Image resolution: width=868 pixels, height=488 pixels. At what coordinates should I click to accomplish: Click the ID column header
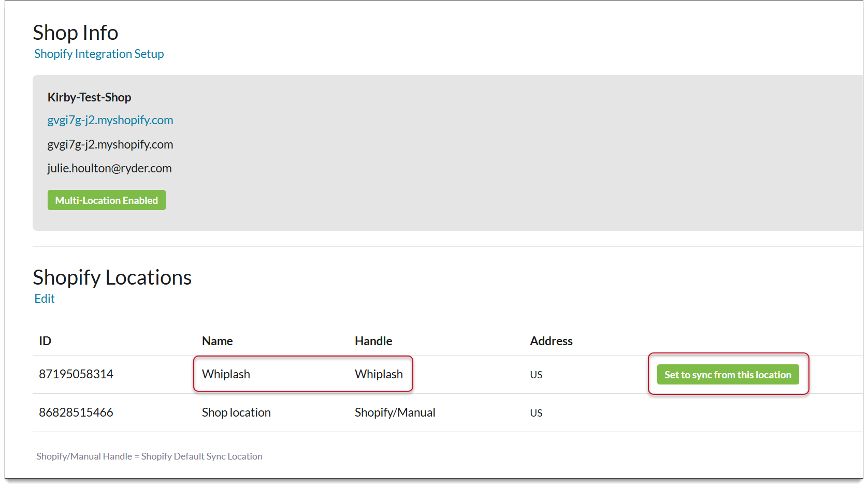click(x=45, y=341)
